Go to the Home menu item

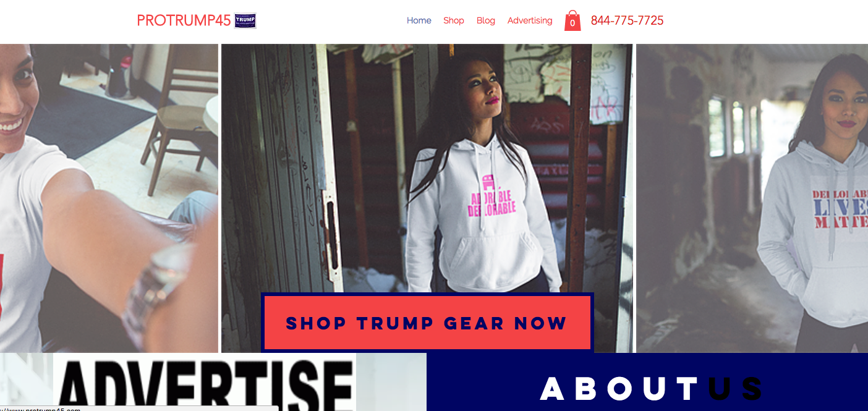point(419,20)
